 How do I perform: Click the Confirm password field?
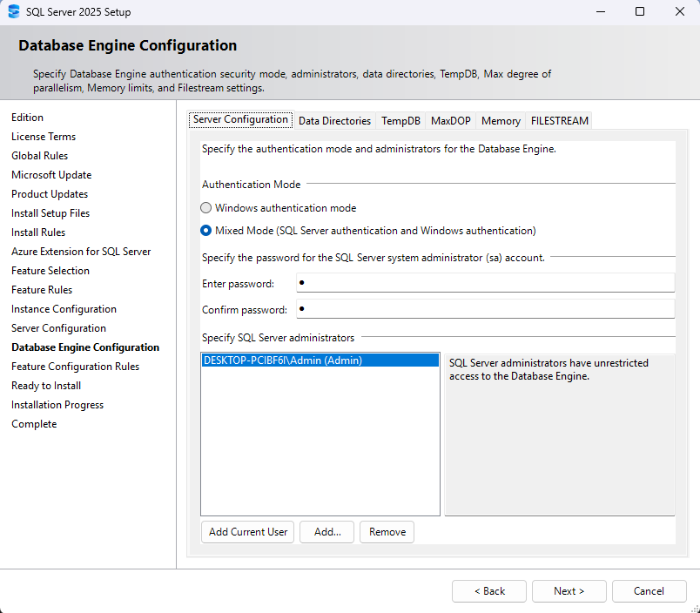point(485,307)
